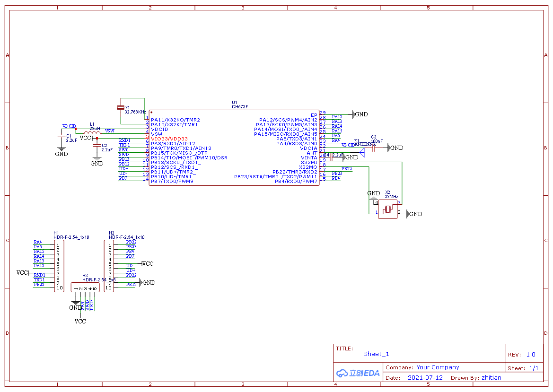Click the EasyEDA logo in title block
Viewport: 553px width, 392px height.
click(358, 373)
